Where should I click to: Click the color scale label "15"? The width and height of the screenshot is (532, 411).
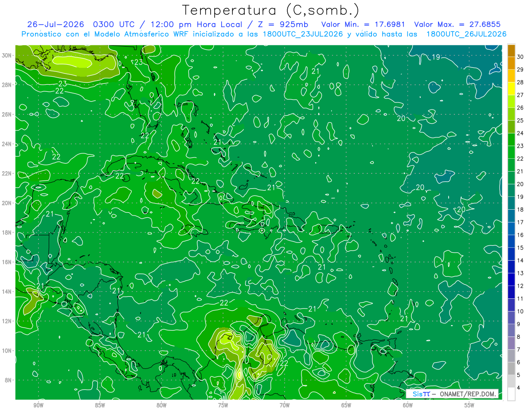click(x=520, y=247)
